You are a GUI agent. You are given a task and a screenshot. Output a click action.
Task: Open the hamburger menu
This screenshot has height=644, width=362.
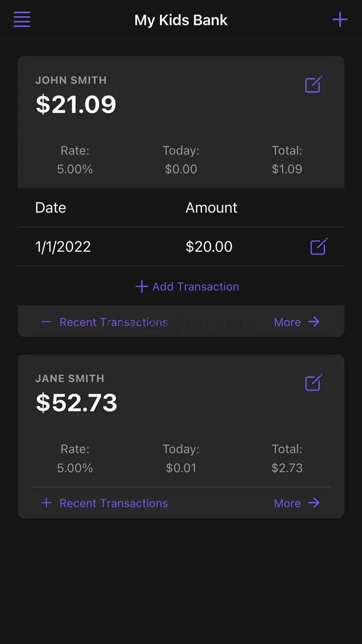[22, 20]
